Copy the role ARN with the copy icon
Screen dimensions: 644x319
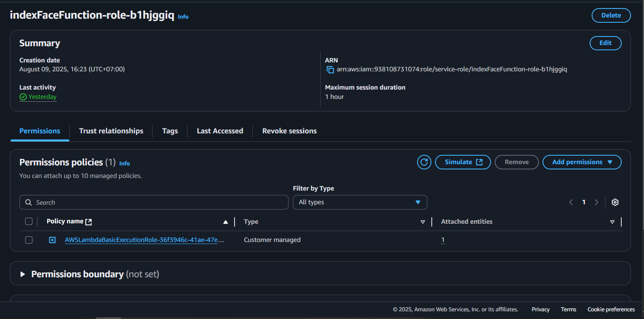click(x=330, y=70)
